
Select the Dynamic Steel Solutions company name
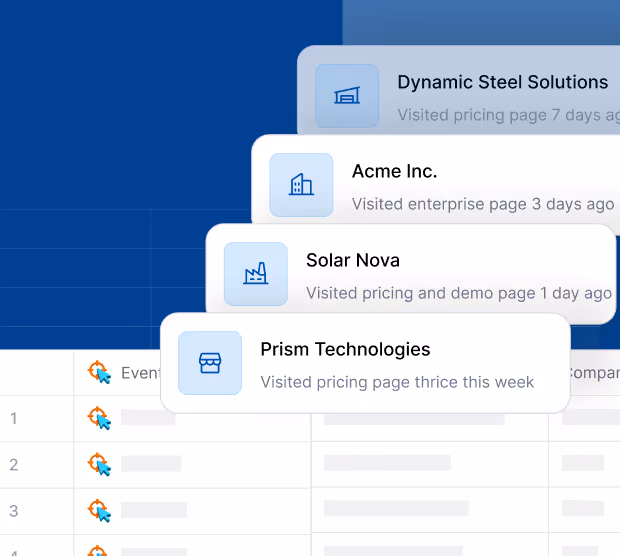[503, 82]
